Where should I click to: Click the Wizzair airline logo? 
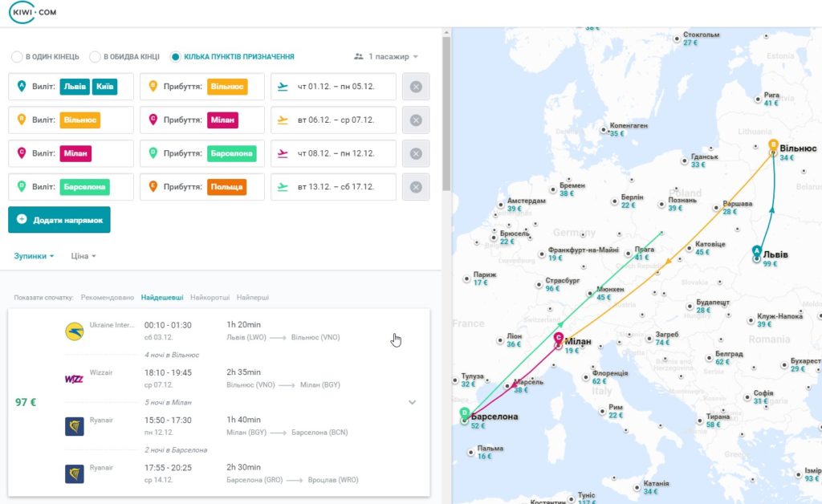(x=74, y=379)
